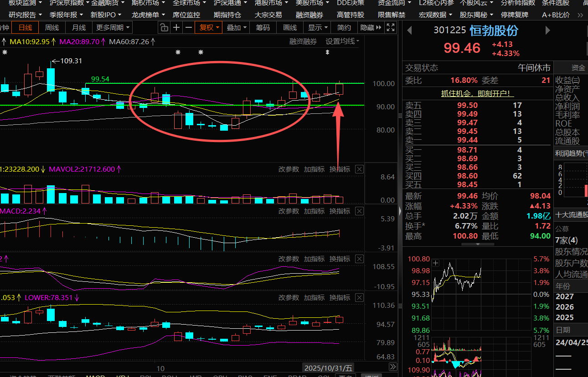Open 期指持仓 menu item

click(x=227, y=15)
